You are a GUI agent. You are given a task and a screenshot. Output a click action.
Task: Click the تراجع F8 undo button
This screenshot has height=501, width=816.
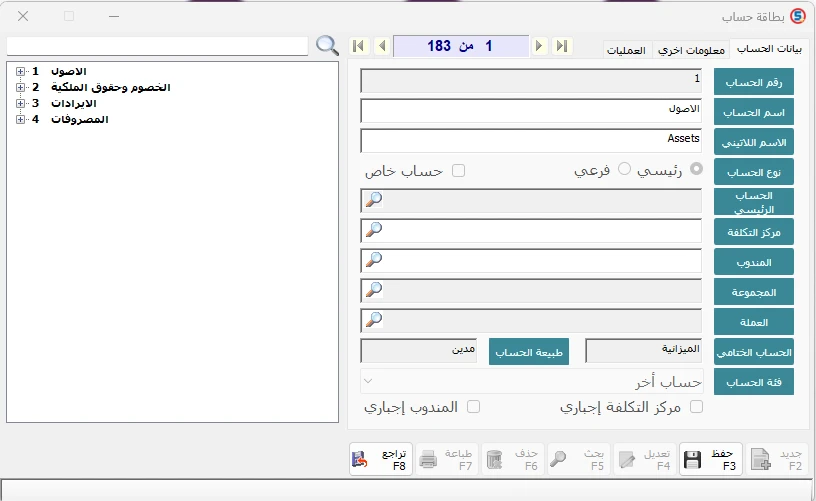pos(381,459)
